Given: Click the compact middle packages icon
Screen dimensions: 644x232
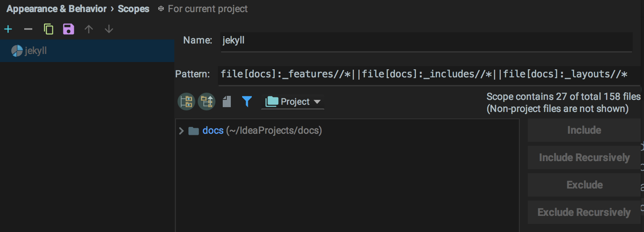Looking at the screenshot, I should click(207, 101).
